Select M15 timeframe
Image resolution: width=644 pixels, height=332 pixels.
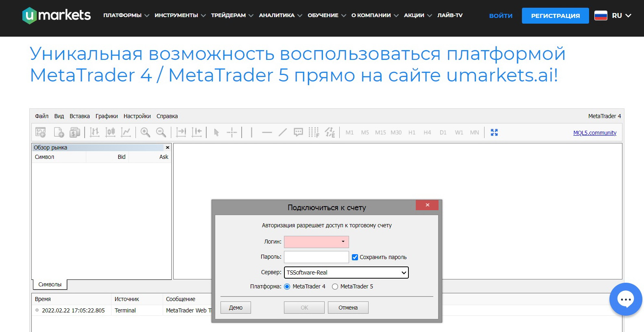pyautogui.click(x=380, y=132)
